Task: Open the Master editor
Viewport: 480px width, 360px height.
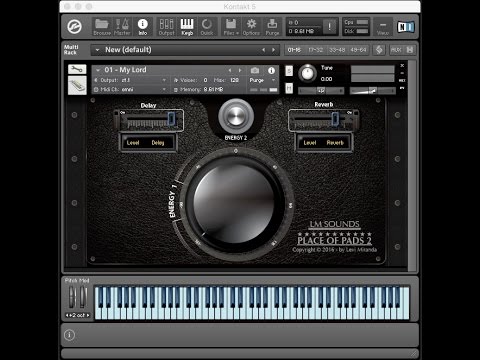Action: 122,27
